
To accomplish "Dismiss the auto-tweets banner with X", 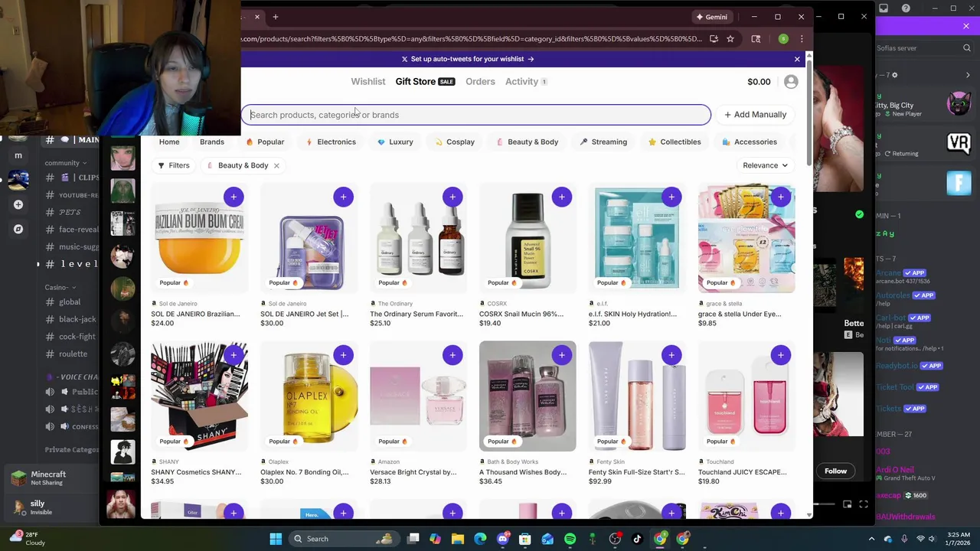I will (797, 59).
